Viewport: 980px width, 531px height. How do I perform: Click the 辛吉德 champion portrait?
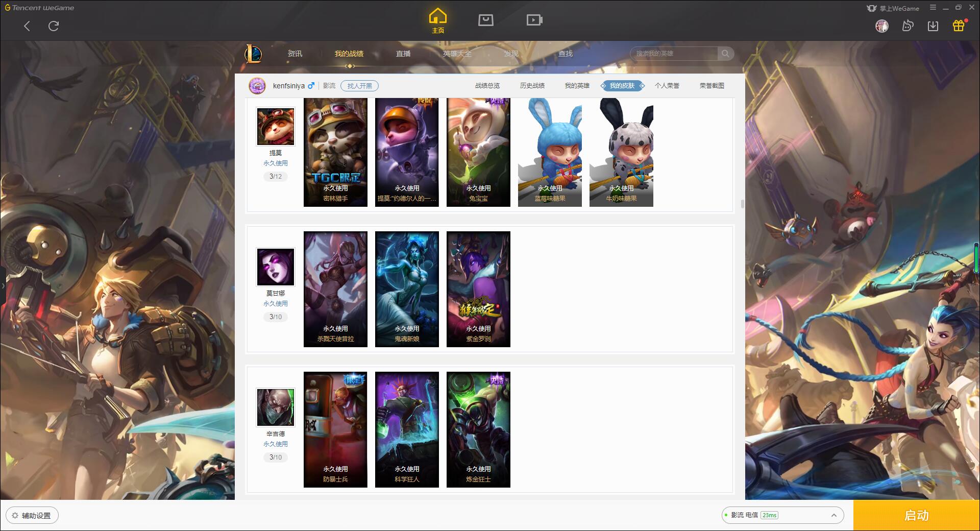point(276,407)
